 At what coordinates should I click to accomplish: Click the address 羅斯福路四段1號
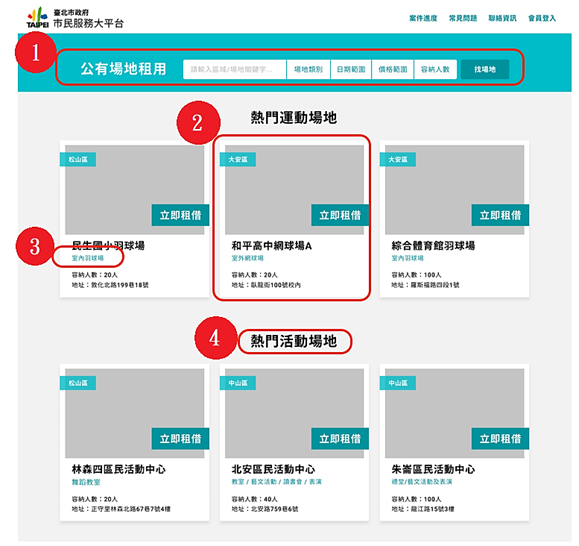435,285
